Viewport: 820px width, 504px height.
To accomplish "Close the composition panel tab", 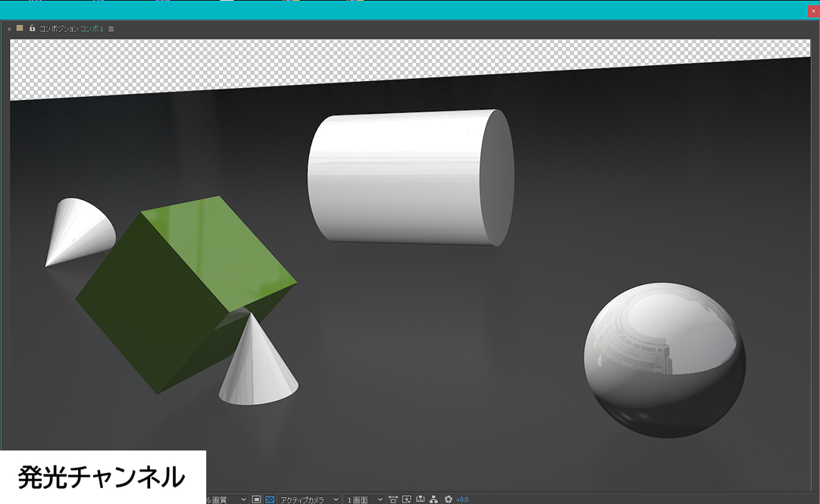I will (x=9, y=29).
